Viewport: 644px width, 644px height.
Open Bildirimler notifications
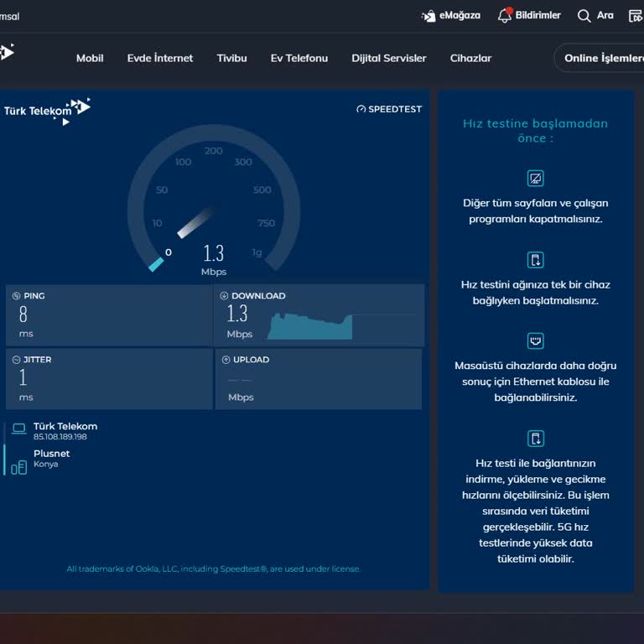click(538, 15)
